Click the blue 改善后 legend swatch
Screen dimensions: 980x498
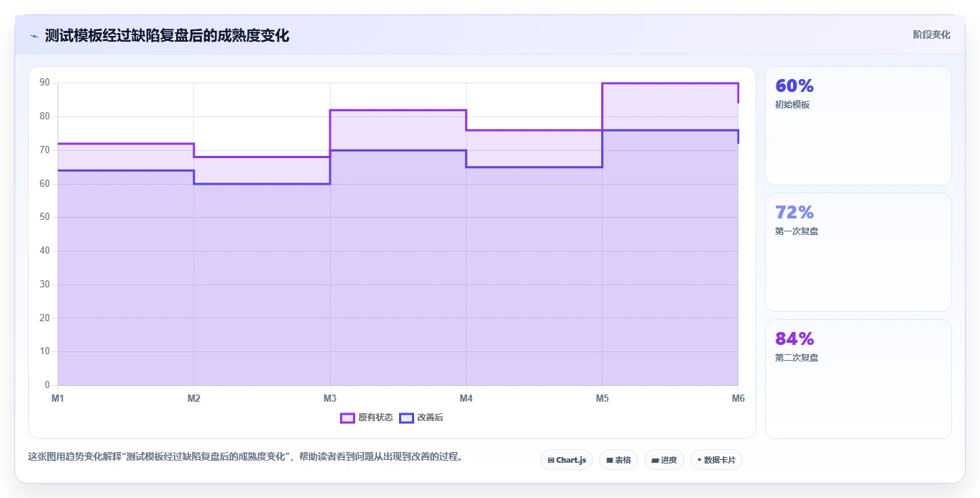coord(406,418)
